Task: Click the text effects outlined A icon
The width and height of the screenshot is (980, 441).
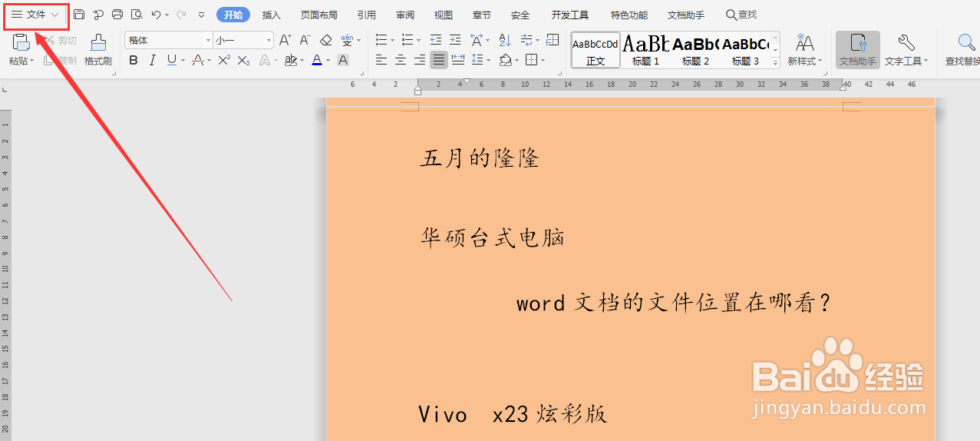Action: pyautogui.click(x=265, y=60)
